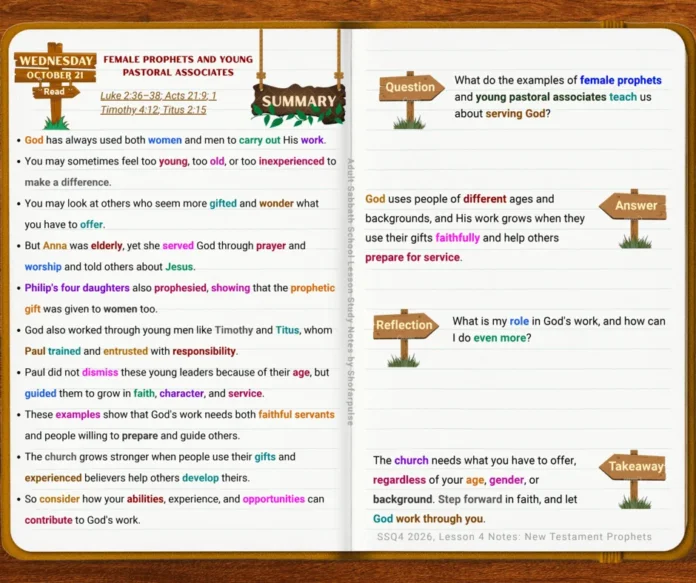Click the phrase 'prepare for service.'
The width and height of the screenshot is (696, 583).
pos(413,258)
